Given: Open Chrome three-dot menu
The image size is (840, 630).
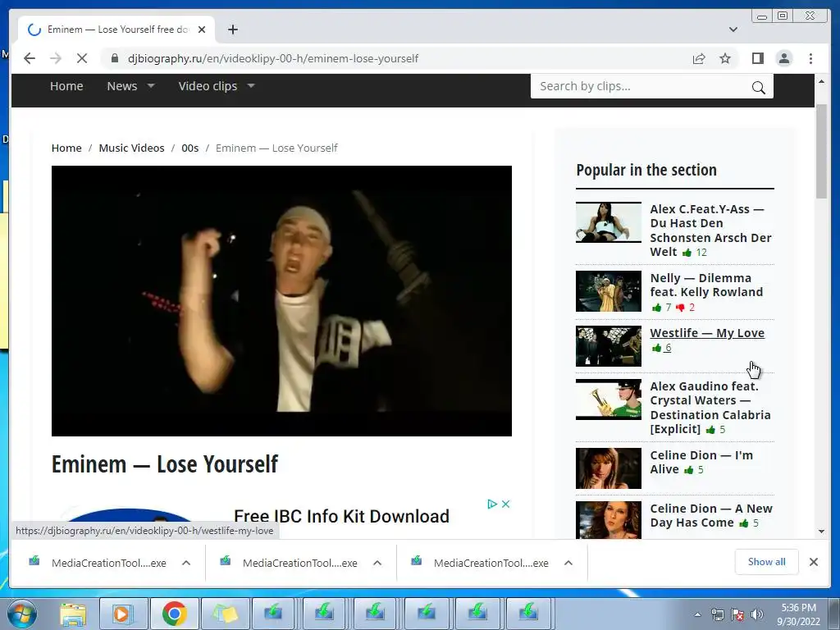Looking at the screenshot, I should tap(810, 58).
